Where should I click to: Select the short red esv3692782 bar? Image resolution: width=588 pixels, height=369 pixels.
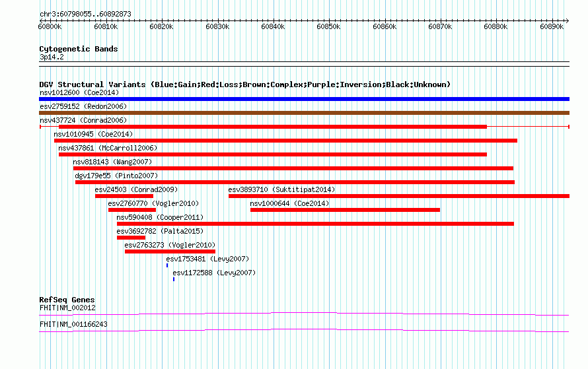pyautogui.click(x=131, y=238)
